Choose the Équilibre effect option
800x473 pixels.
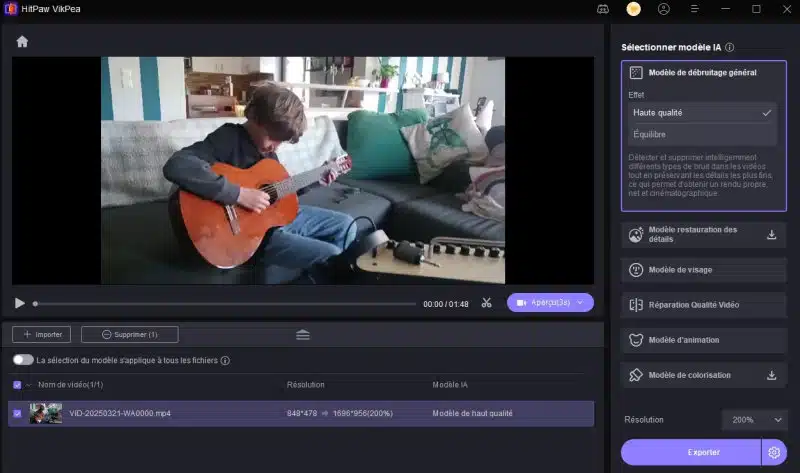click(702, 134)
